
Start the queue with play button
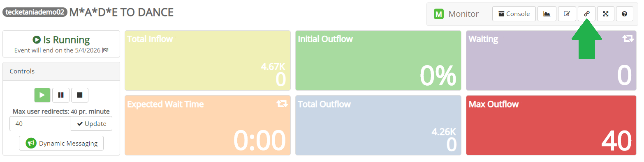[x=42, y=95]
